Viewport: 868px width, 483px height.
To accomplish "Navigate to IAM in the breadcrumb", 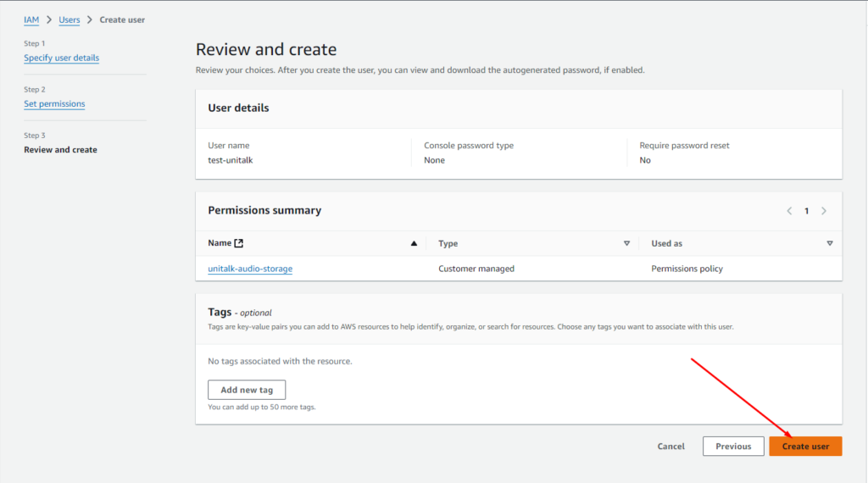I will coord(31,19).
